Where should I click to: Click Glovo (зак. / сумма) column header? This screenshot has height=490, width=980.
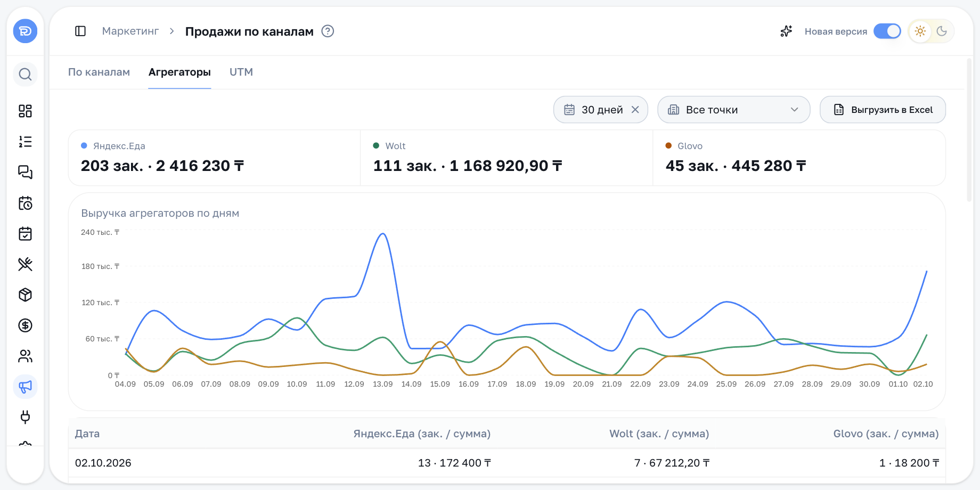point(886,434)
